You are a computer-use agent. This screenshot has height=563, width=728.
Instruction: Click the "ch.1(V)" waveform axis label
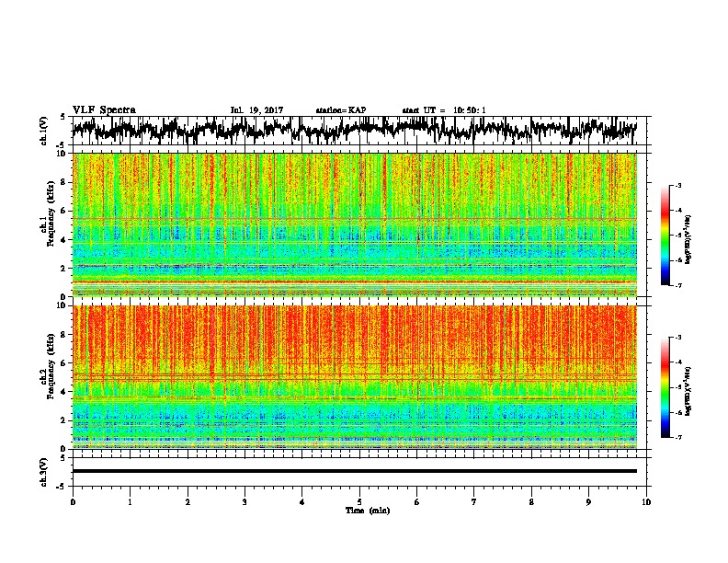click(x=43, y=131)
